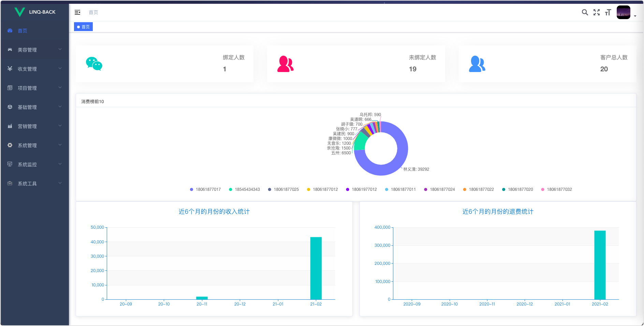Click the blue users icon on 客户总人数 card
The image size is (644, 326).
coord(477,64)
